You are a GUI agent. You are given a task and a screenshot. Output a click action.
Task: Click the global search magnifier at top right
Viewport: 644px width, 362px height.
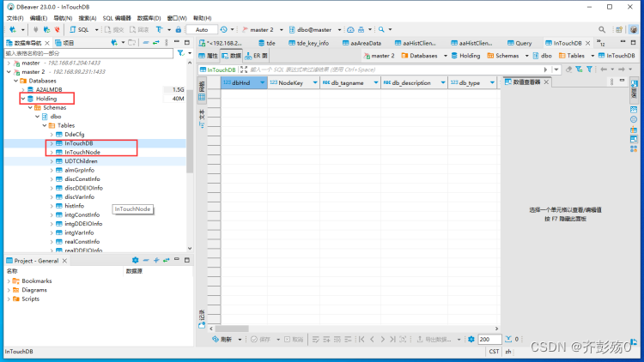(602, 29)
